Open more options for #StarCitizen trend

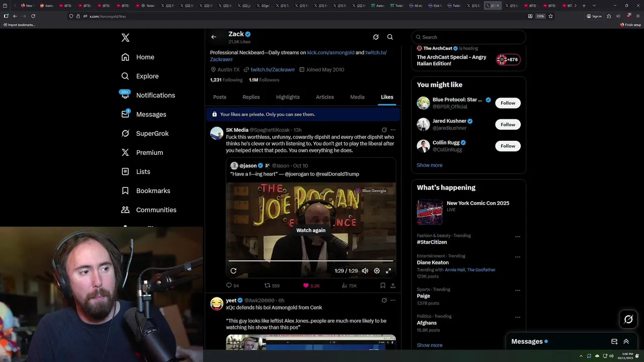(x=518, y=237)
